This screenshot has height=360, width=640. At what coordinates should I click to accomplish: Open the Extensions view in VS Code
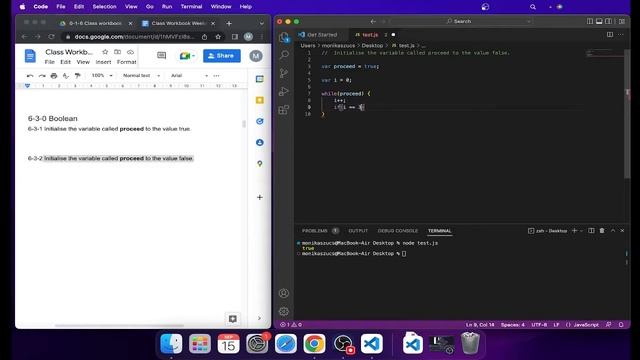coord(284,109)
